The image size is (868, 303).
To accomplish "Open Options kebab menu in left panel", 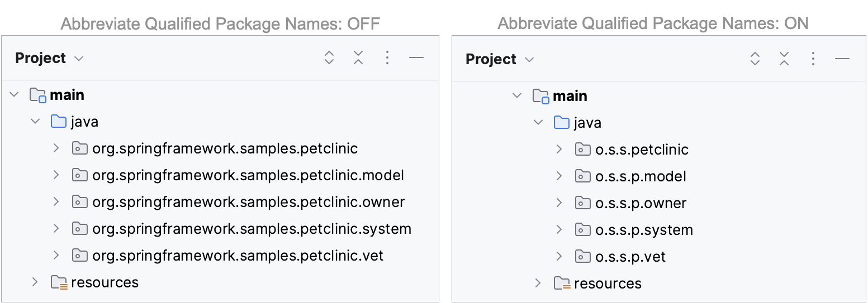I will (x=387, y=58).
